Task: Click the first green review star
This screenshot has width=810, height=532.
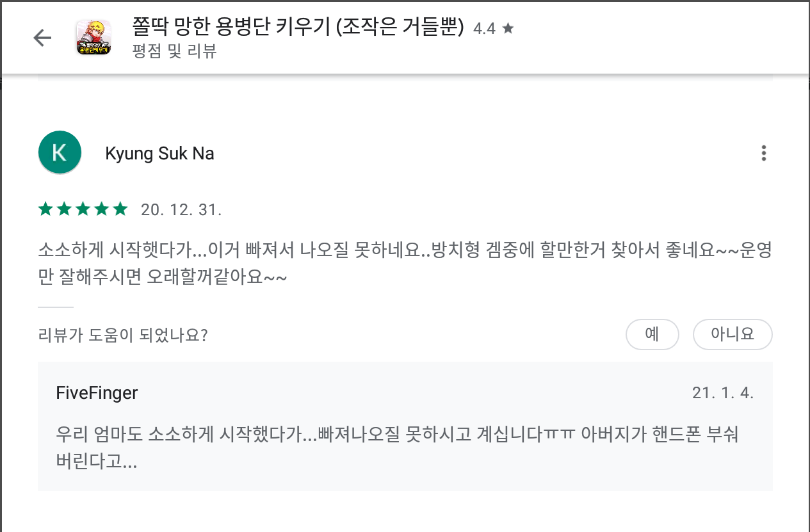Action: click(x=45, y=209)
